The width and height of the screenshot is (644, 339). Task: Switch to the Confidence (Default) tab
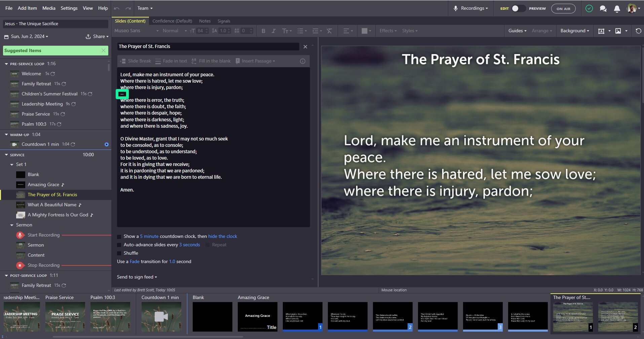(172, 21)
